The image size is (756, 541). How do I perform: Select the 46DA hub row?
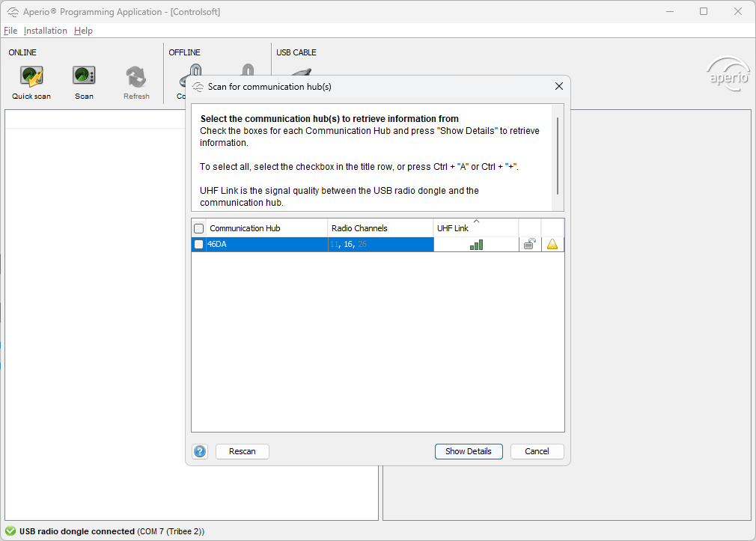click(x=377, y=245)
